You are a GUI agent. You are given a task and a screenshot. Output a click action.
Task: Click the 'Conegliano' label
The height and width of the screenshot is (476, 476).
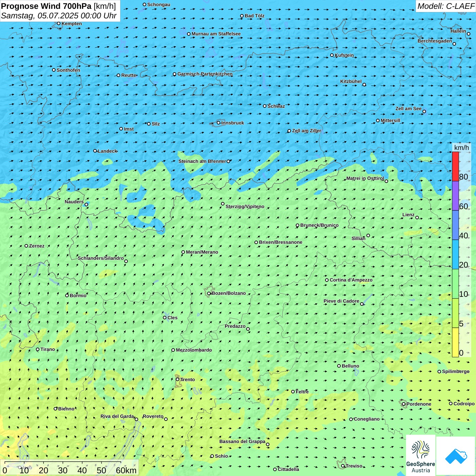[367, 419]
